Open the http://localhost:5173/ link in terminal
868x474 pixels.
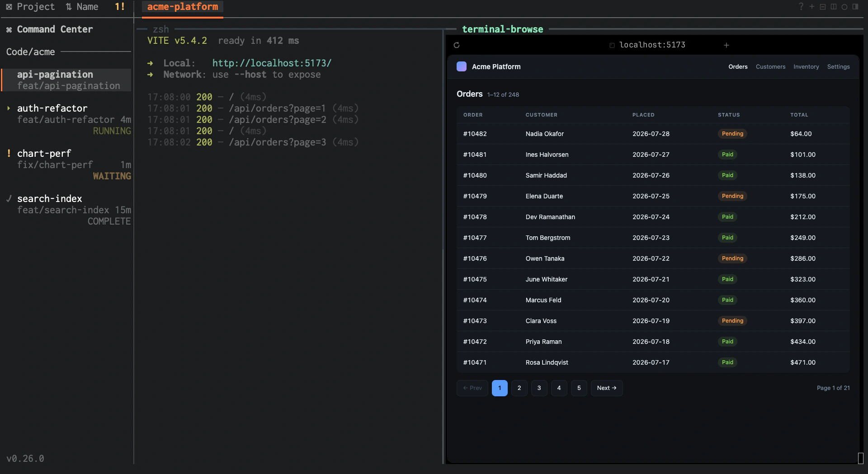272,63
